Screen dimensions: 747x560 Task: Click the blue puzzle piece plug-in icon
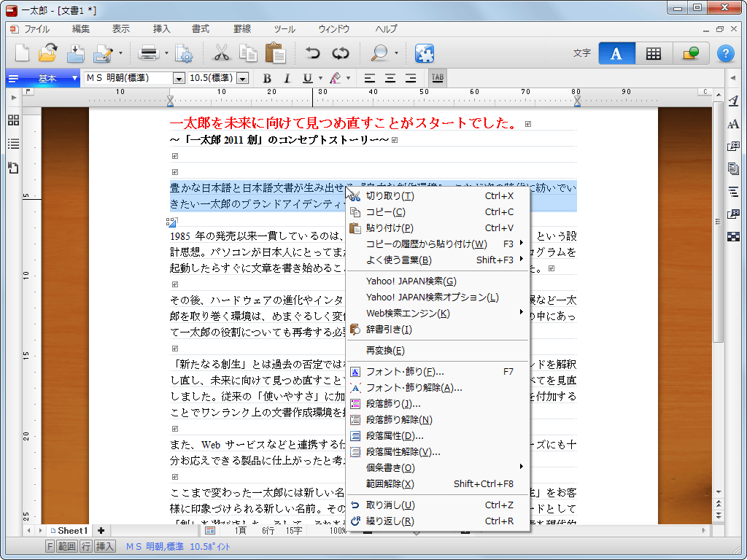[424, 53]
